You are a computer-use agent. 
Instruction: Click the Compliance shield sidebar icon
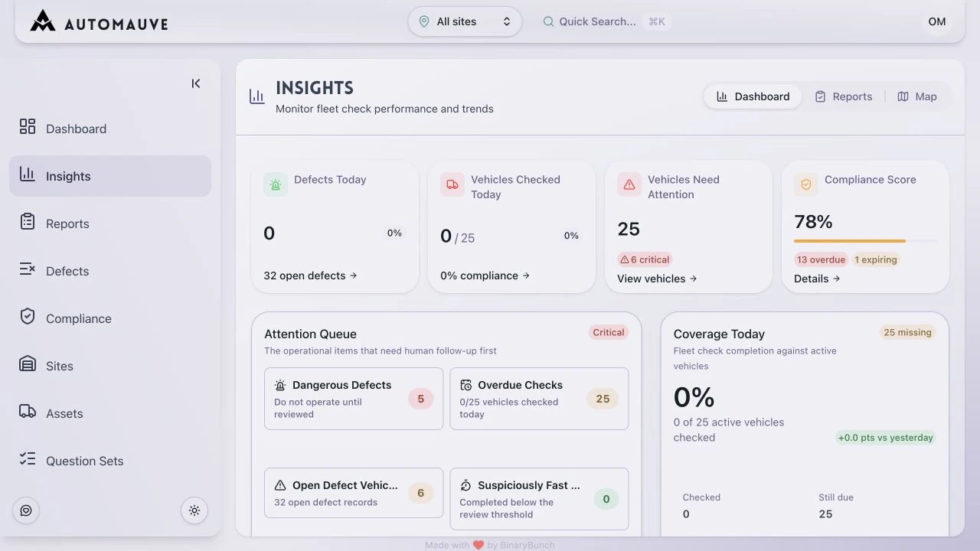28,316
